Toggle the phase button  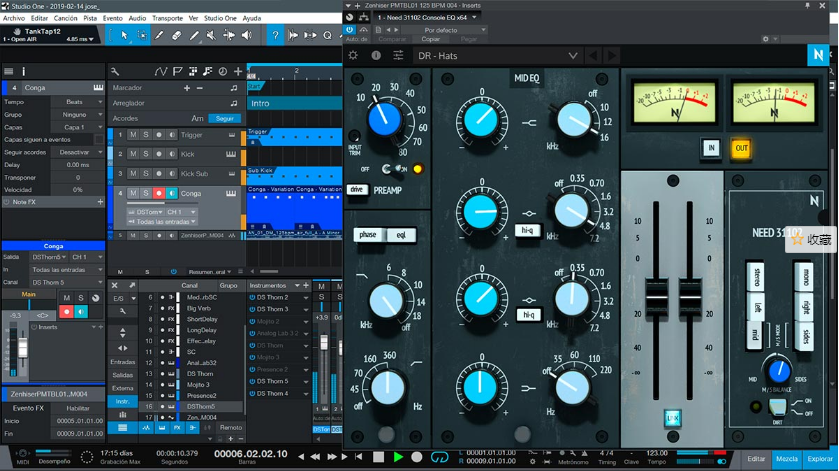pyautogui.click(x=368, y=235)
